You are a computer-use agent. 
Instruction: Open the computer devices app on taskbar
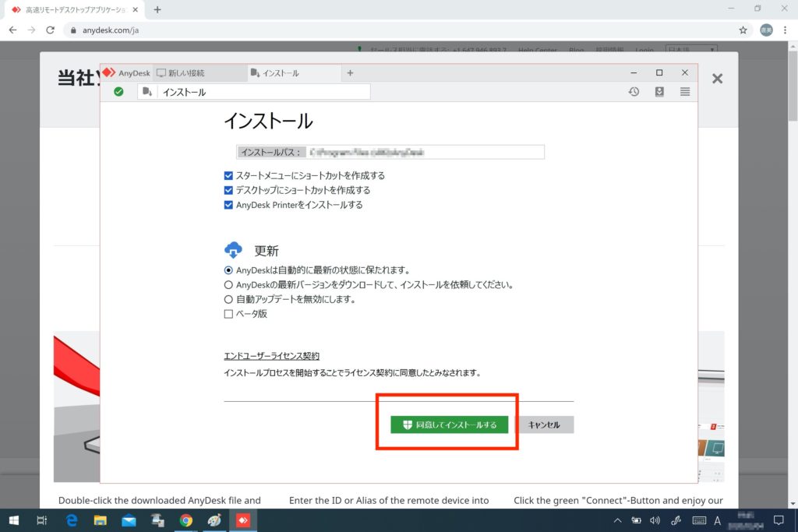click(x=157, y=520)
